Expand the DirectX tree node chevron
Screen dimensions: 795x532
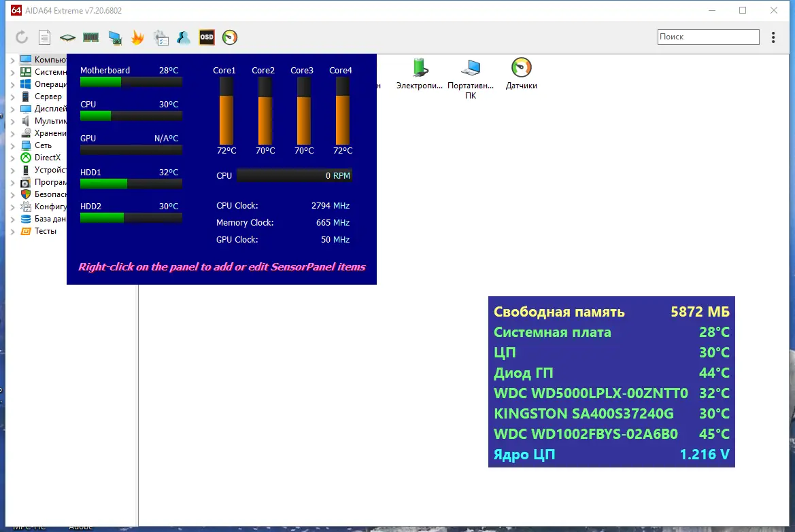[x=13, y=158]
